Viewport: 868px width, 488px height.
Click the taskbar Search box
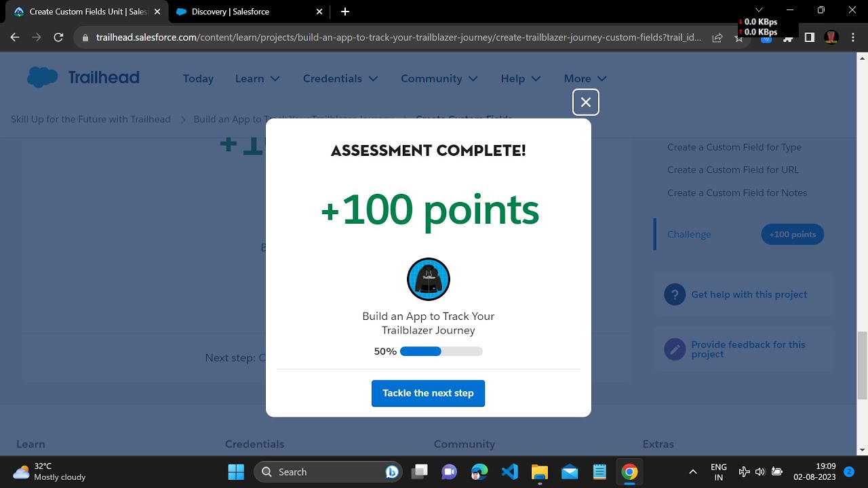(328, 472)
